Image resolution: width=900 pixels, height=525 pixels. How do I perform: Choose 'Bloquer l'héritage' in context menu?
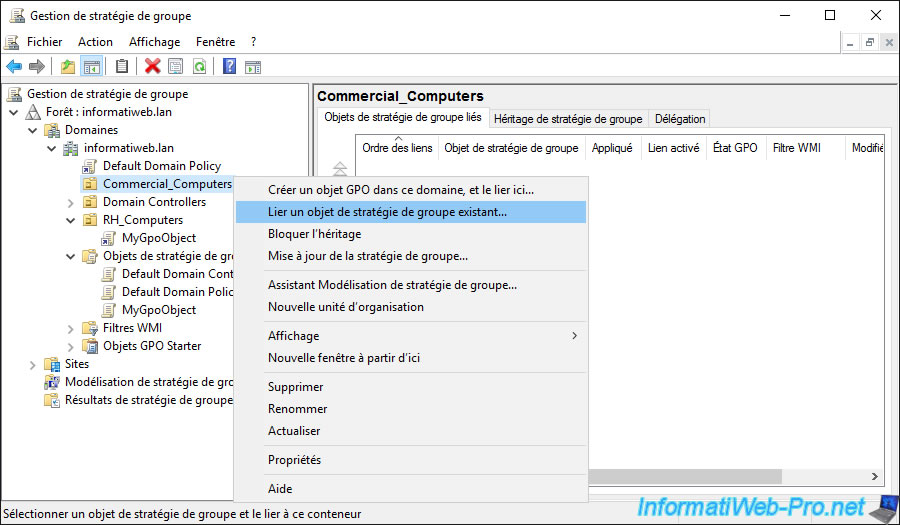(x=314, y=234)
